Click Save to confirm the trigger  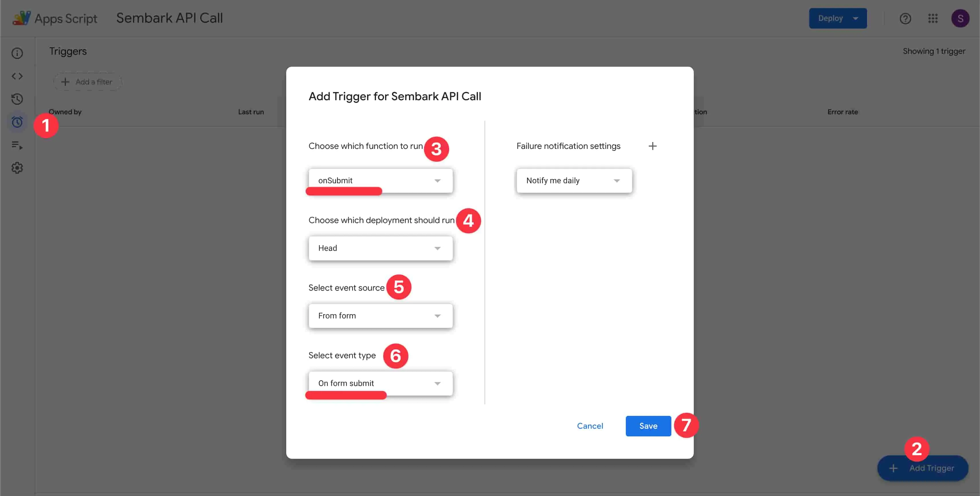pos(648,426)
